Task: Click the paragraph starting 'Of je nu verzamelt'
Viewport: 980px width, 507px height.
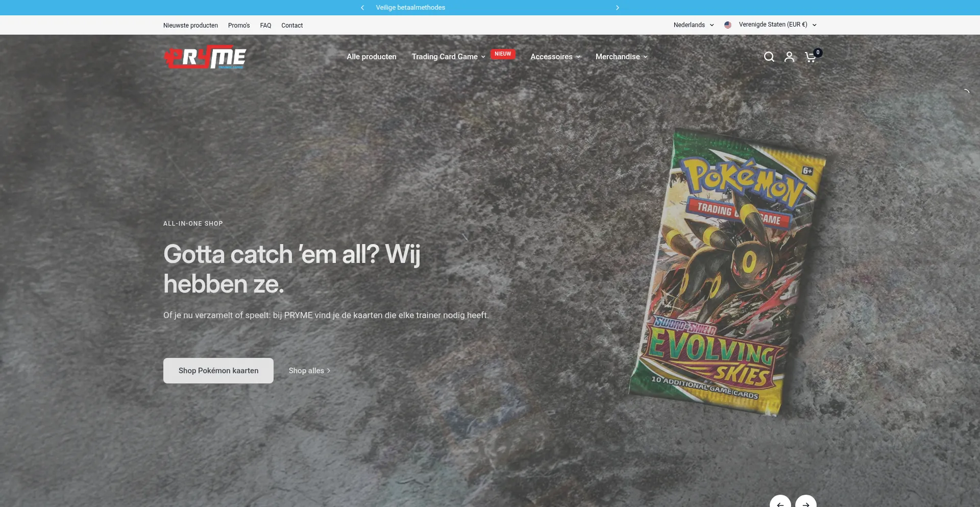Action: (x=326, y=316)
